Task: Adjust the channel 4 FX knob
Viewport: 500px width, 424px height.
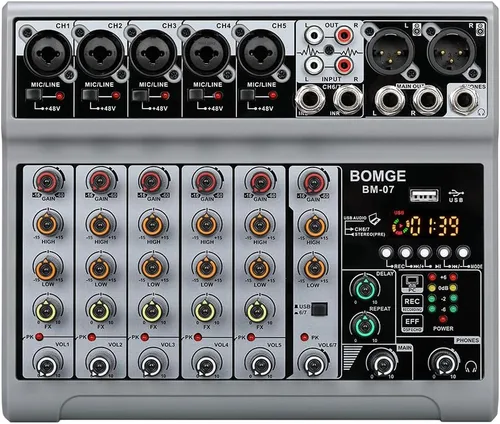Action: tap(205, 311)
